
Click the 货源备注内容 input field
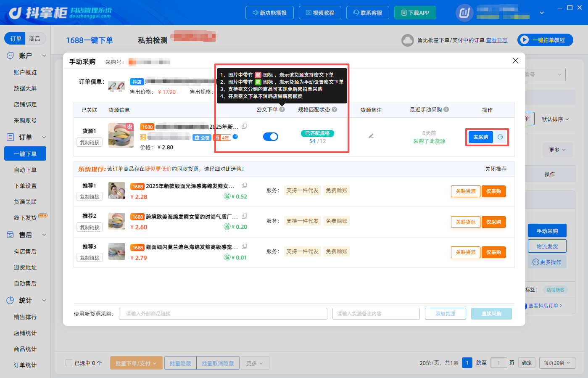tap(376, 314)
